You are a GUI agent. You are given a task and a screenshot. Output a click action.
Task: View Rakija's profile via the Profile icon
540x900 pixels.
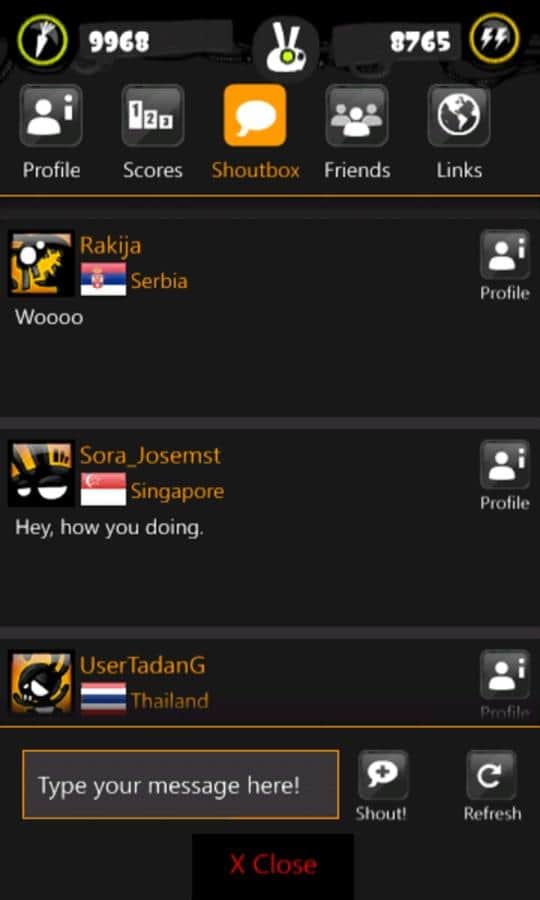click(x=505, y=254)
